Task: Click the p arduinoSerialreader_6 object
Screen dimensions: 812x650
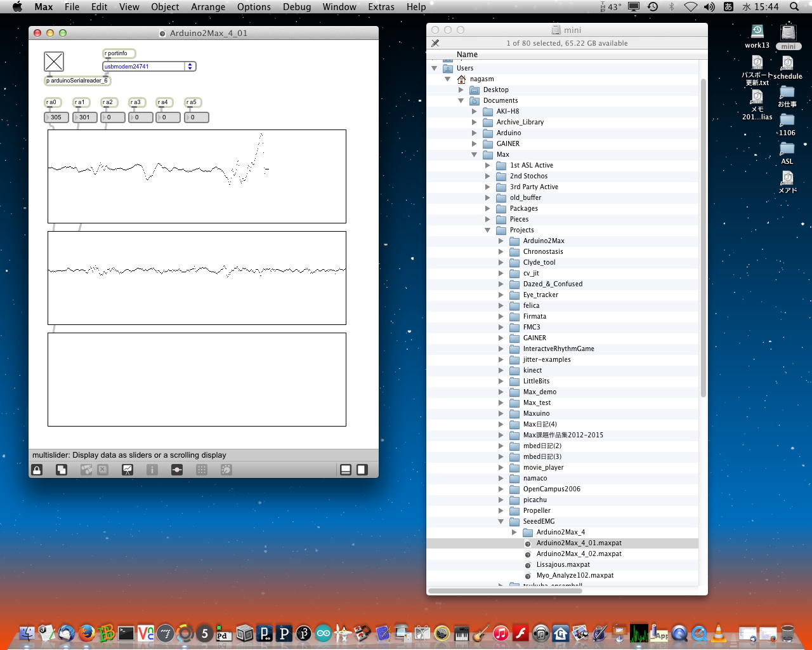Action: tap(77, 81)
